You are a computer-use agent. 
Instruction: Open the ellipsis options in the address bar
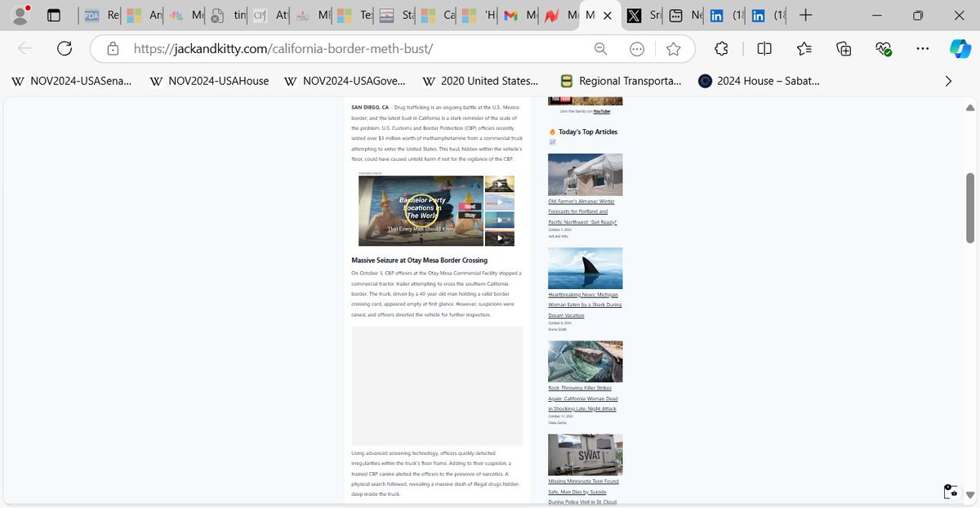637,49
